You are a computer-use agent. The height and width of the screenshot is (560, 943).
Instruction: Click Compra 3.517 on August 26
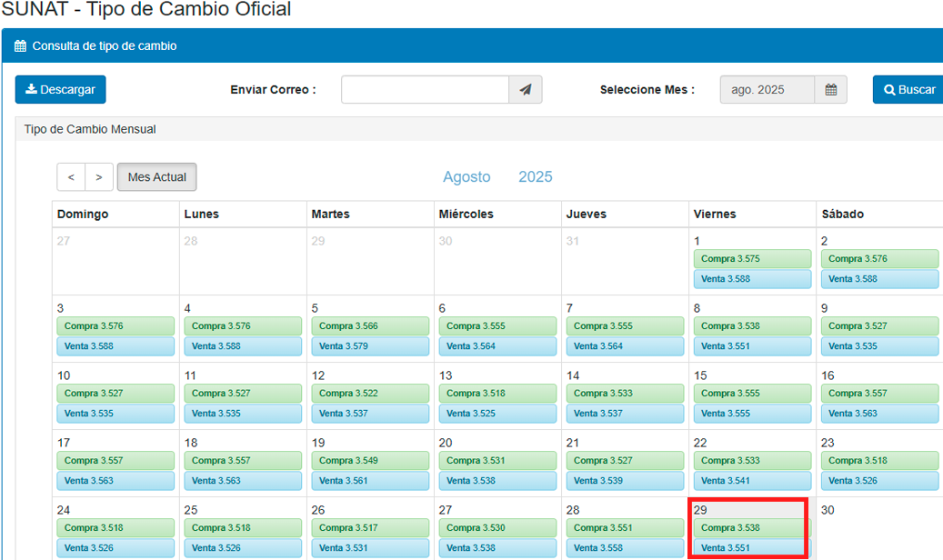[370, 528]
